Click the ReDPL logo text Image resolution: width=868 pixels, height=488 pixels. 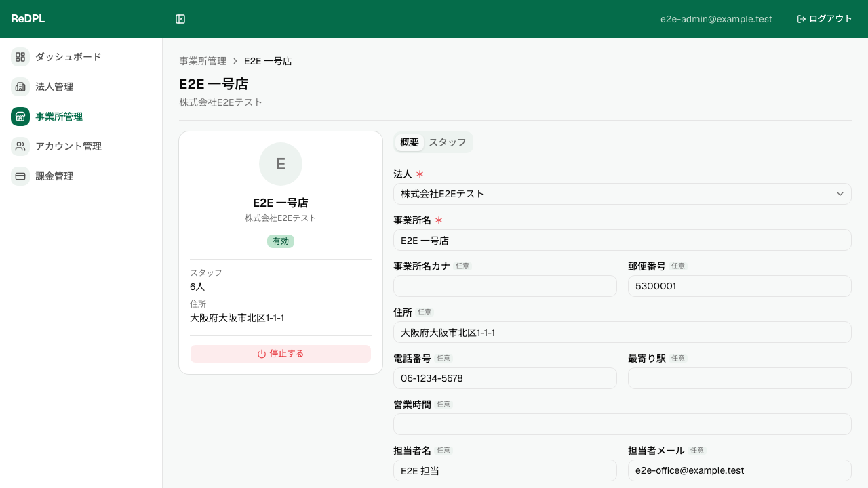point(28,19)
